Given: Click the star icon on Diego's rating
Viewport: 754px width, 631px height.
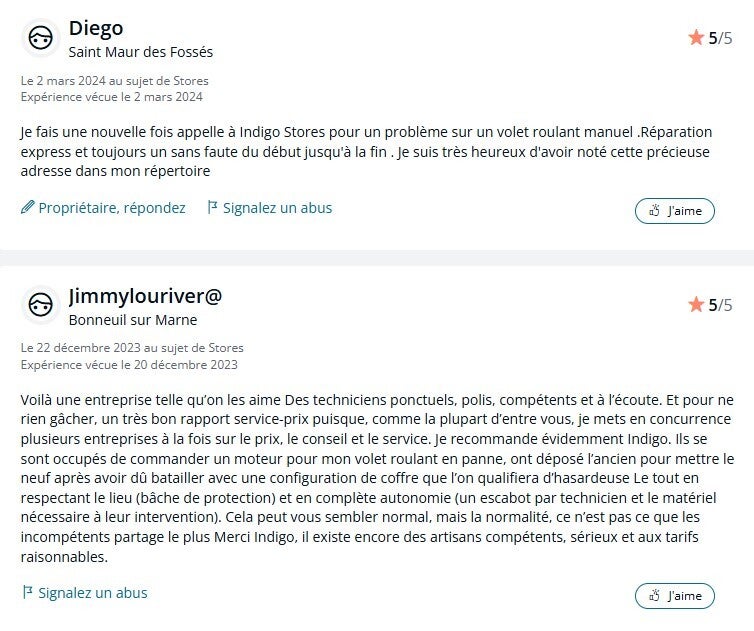Looking at the screenshot, I should point(696,38).
